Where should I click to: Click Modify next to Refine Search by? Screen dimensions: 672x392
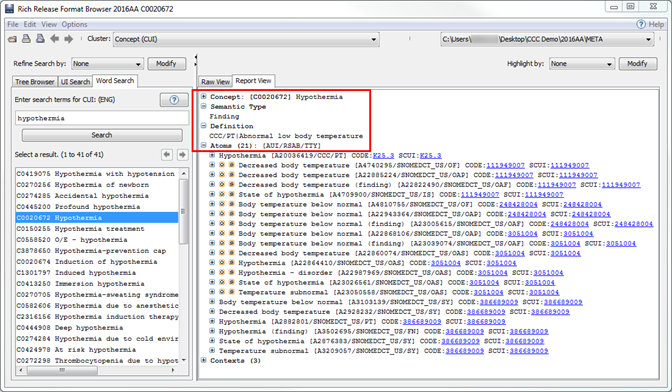pos(167,64)
